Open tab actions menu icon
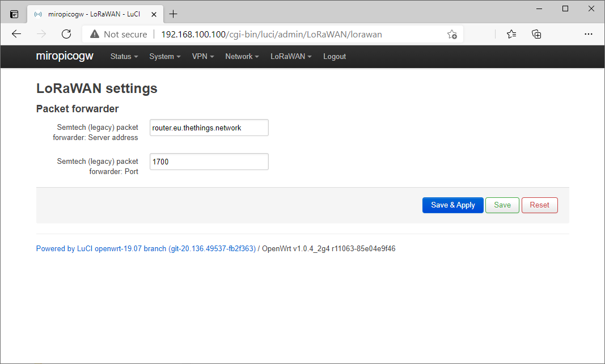605x364 pixels. click(14, 14)
